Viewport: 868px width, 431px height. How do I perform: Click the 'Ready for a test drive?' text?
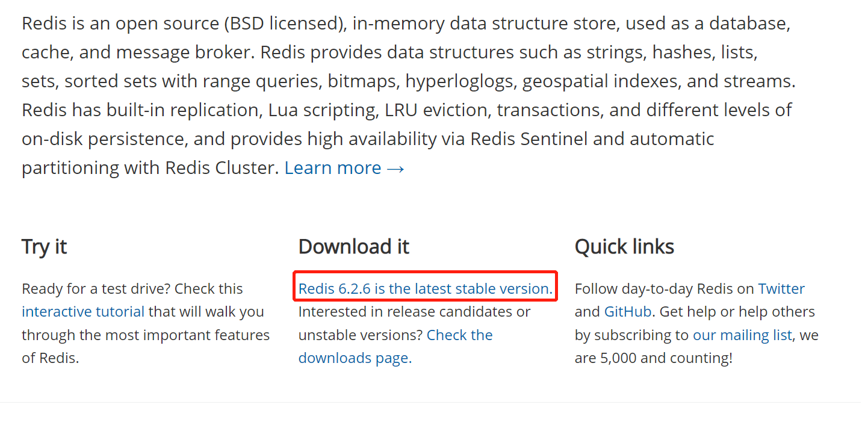pyautogui.click(x=96, y=289)
